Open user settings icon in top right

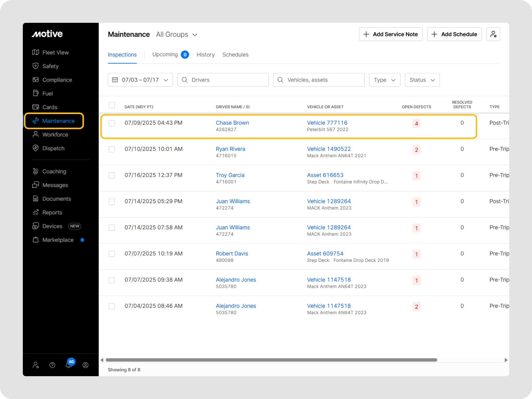pyautogui.click(x=493, y=34)
